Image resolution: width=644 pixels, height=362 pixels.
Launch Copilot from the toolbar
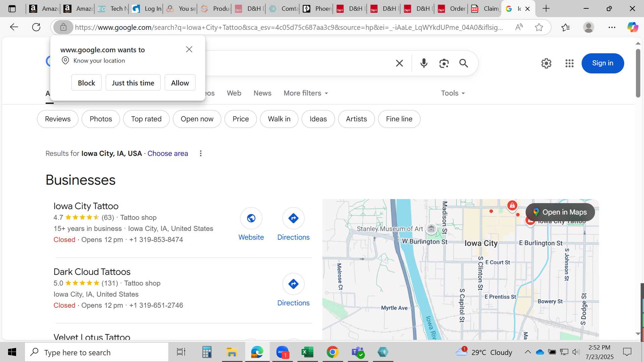[633, 27]
